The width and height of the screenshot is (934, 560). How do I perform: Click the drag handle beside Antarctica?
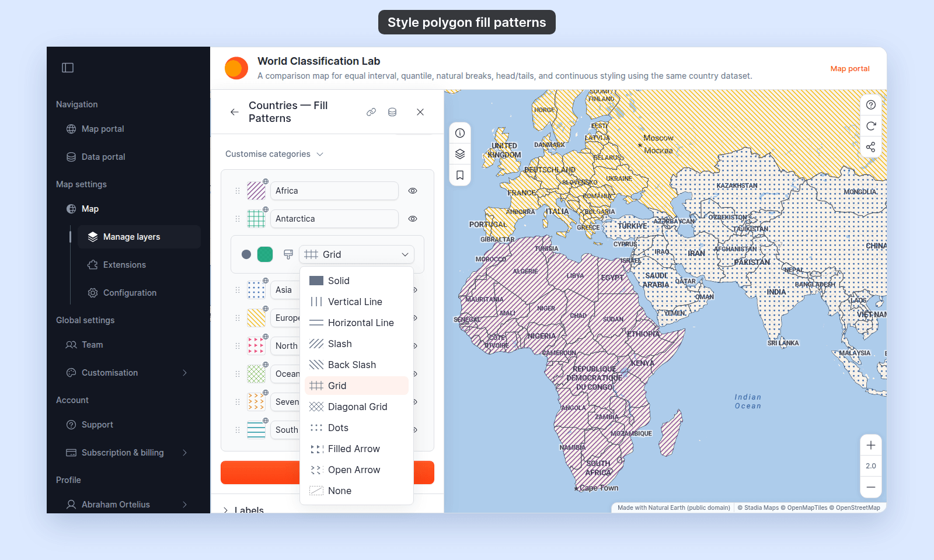[x=238, y=219]
